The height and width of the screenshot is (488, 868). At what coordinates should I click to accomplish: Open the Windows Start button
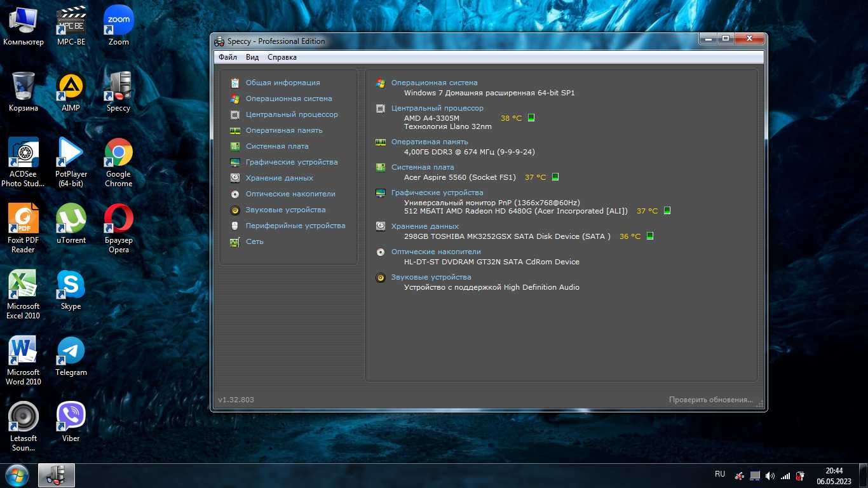[17, 475]
